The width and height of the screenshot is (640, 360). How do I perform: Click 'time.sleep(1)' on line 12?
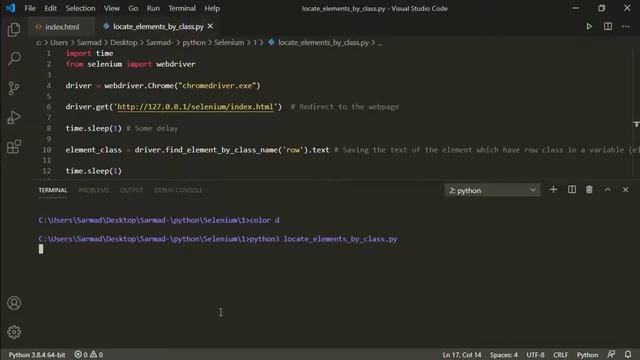pos(93,171)
